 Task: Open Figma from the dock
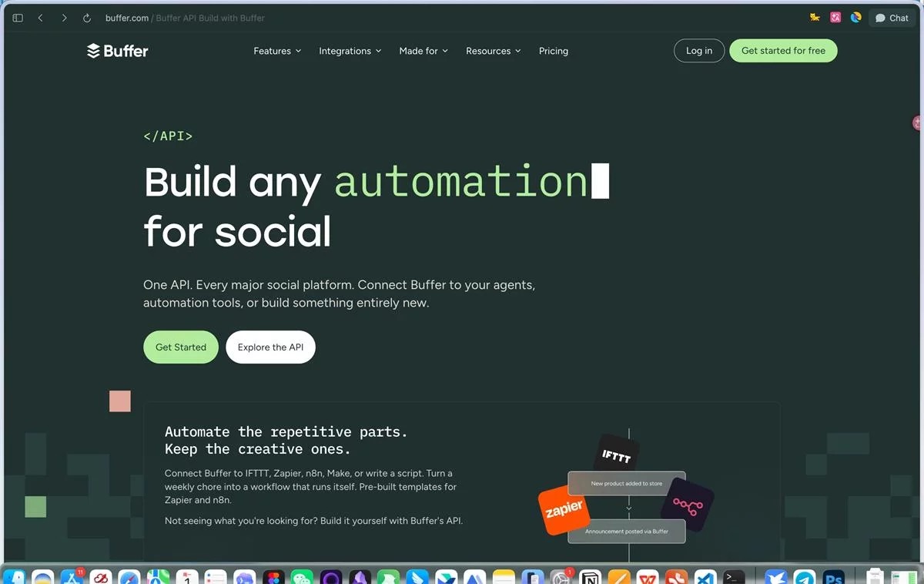point(273,577)
